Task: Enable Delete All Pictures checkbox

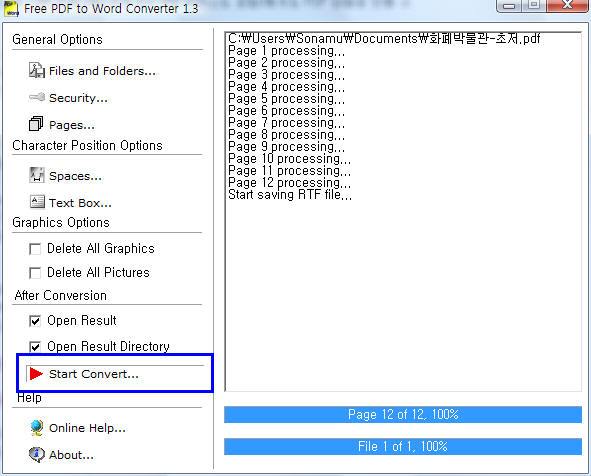Action: click(35, 273)
